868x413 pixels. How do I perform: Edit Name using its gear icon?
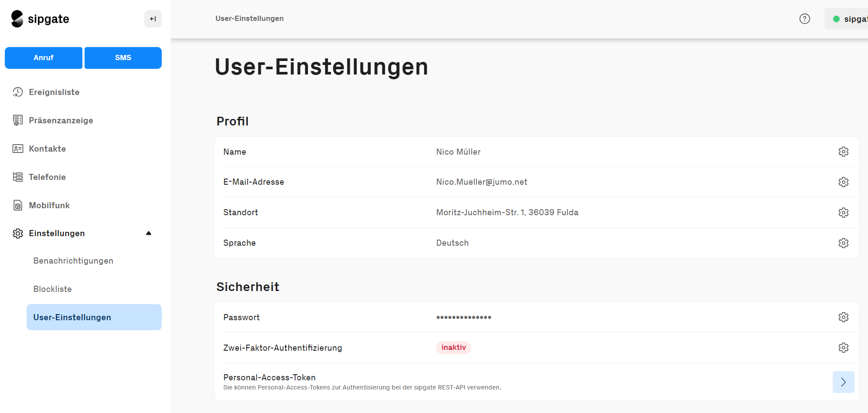point(843,152)
